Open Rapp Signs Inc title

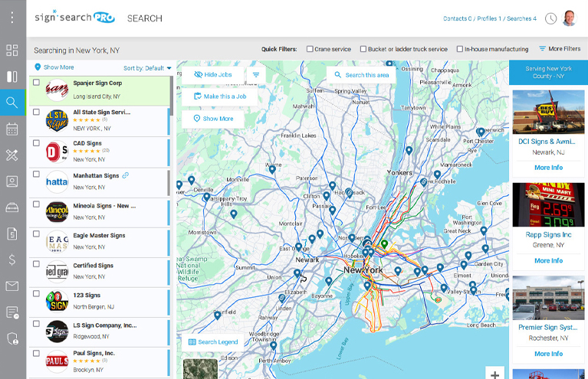coord(548,234)
